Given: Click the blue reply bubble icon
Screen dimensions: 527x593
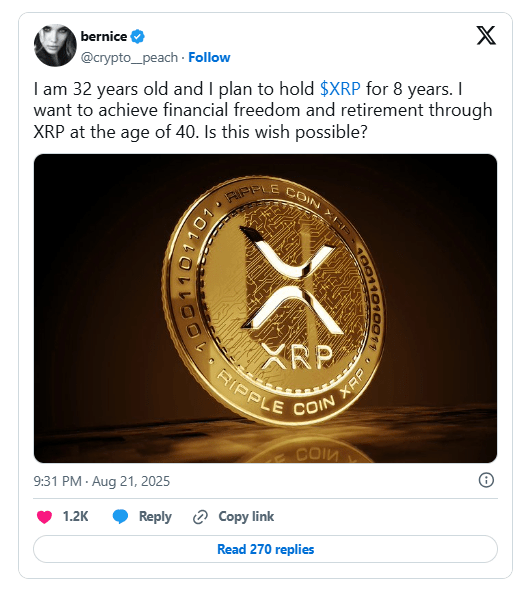Looking at the screenshot, I should 120,517.
